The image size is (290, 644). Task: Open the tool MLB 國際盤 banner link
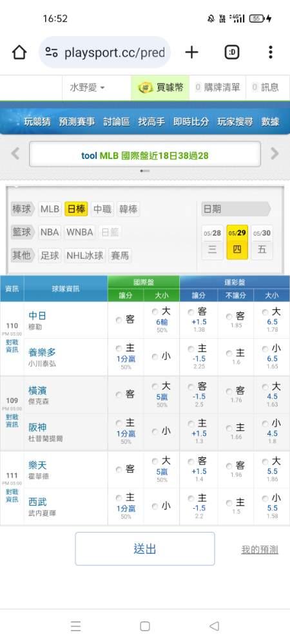point(144,156)
